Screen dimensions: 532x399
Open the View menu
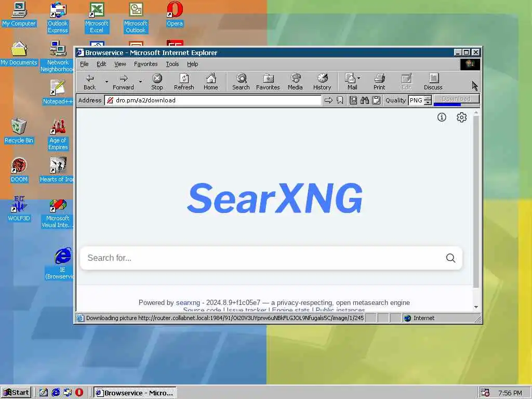[x=120, y=64]
